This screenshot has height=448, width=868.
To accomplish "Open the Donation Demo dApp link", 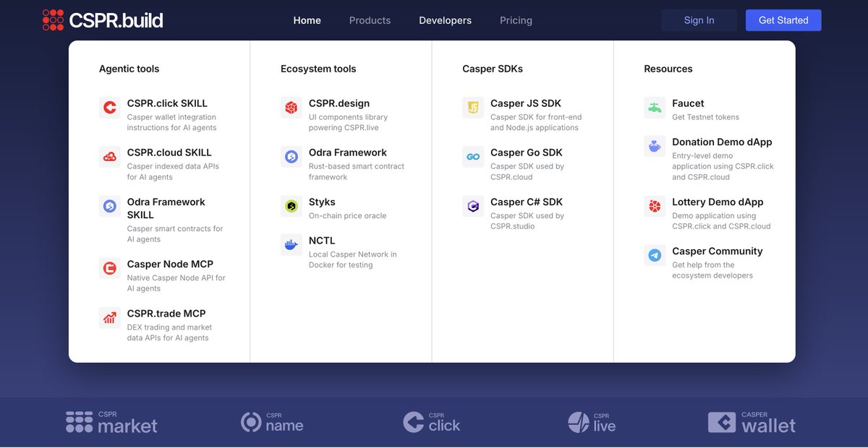I will click(x=722, y=142).
